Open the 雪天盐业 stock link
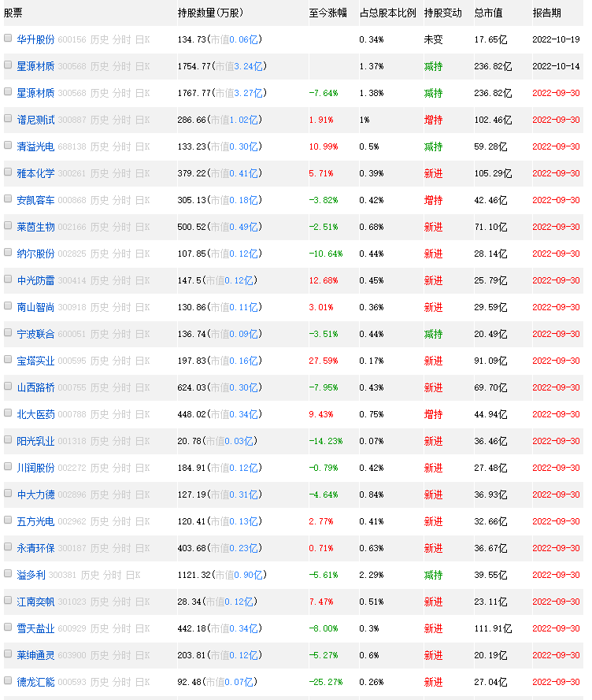The image size is (592, 700). coord(35,629)
